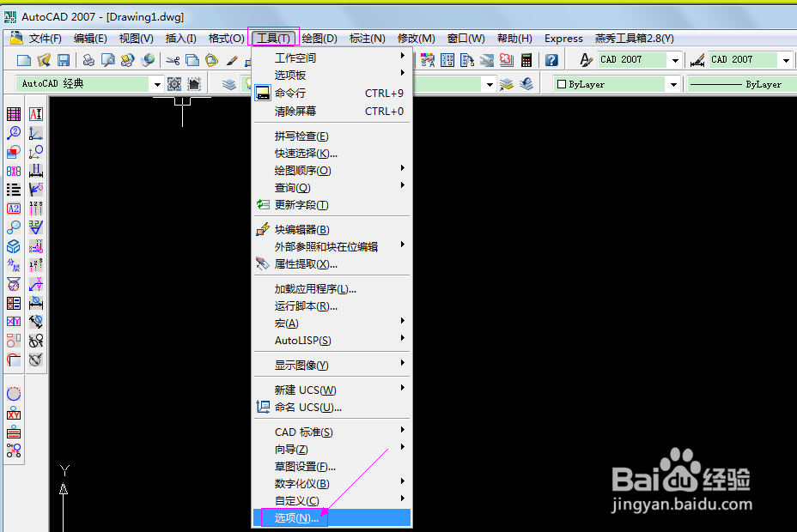Open the Sheet Set Manager icon
The height and width of the screenshot is (532, 797).
(487, 60)
